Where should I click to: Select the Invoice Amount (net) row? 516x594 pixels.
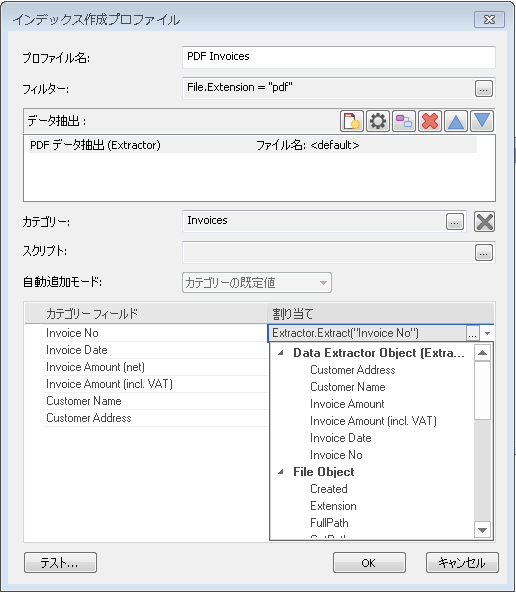(x=155, y=367)
